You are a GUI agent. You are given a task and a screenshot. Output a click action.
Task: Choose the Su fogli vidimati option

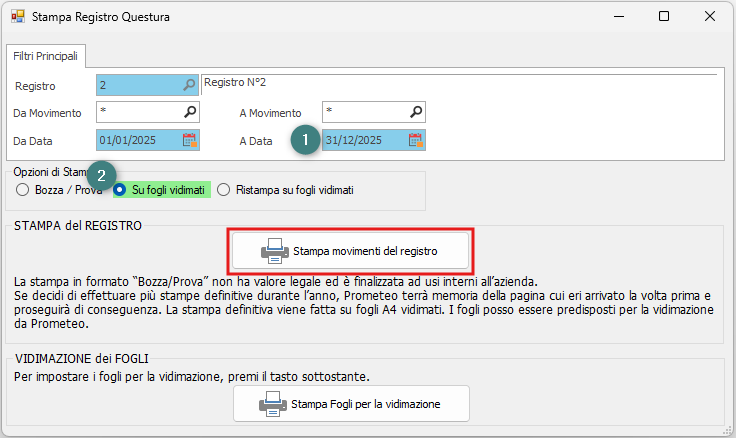pos(120,189)
